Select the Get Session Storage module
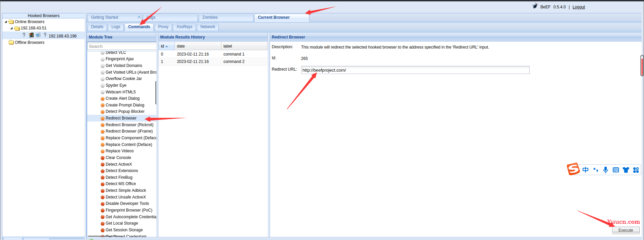 click(x=124, y=230)
